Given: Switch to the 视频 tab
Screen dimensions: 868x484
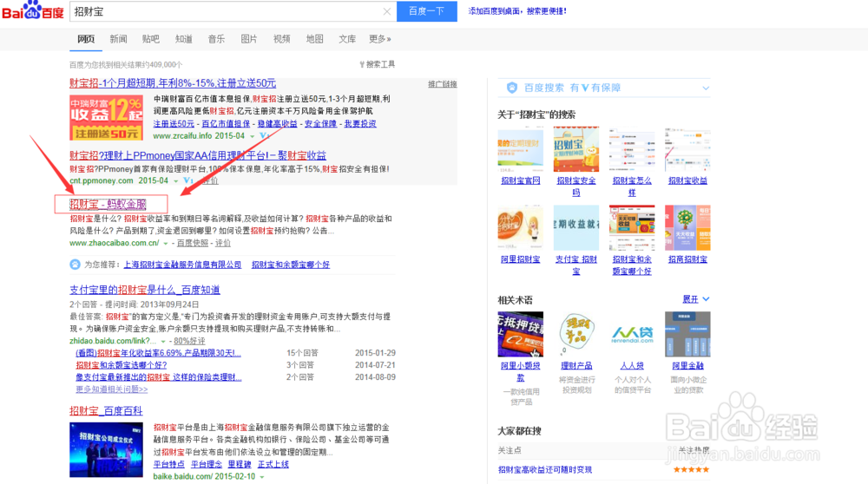Looking at the screenshot, I should (x=282, y=39).
